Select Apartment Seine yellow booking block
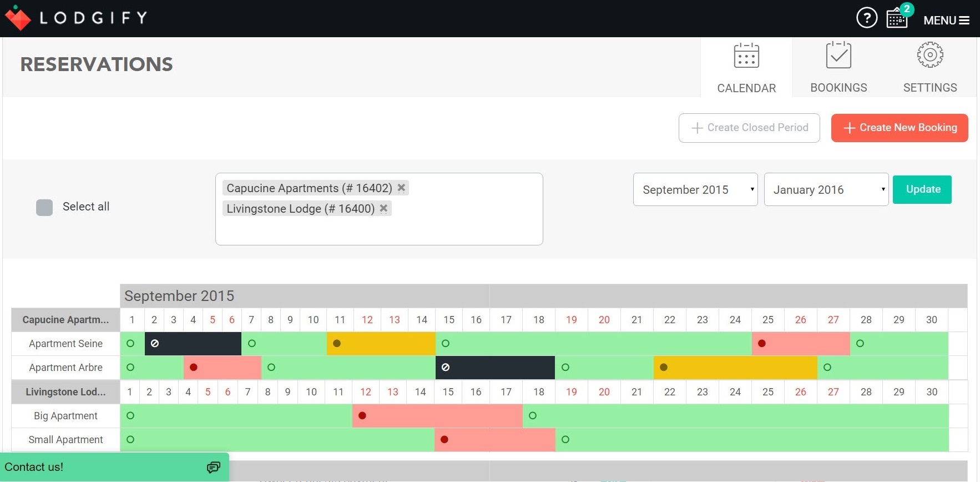The width and height of the screenshot is (980, 482). click(x=381, y=344)
